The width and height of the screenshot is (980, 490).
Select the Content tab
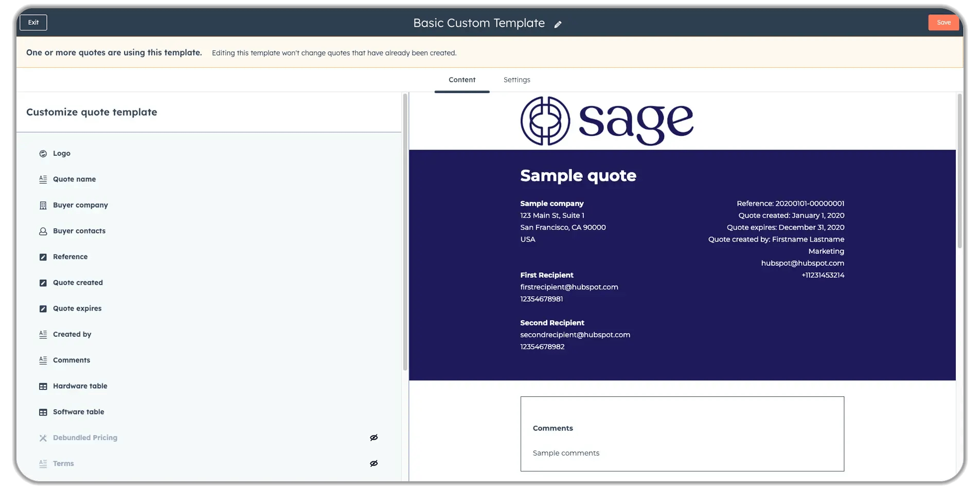tap(461, 80)
